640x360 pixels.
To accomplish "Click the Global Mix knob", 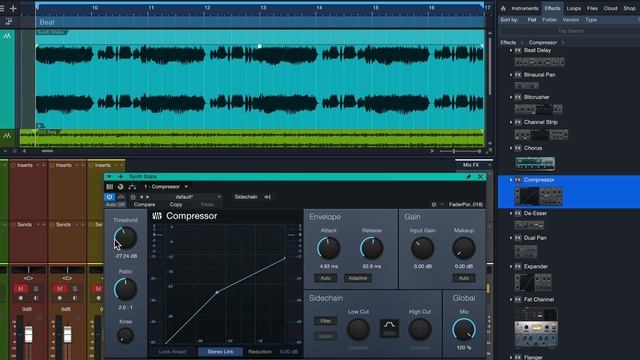I will (464, 329).
